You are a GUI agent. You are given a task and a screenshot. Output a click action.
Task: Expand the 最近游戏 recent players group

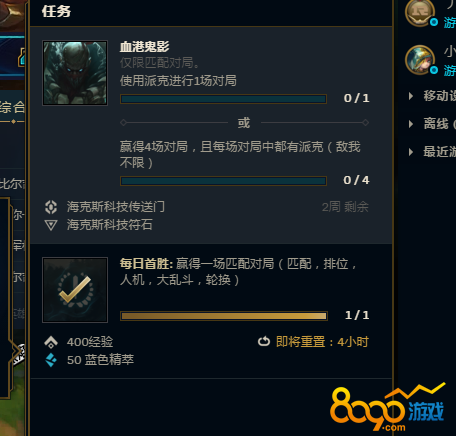[x=411, y=152]
